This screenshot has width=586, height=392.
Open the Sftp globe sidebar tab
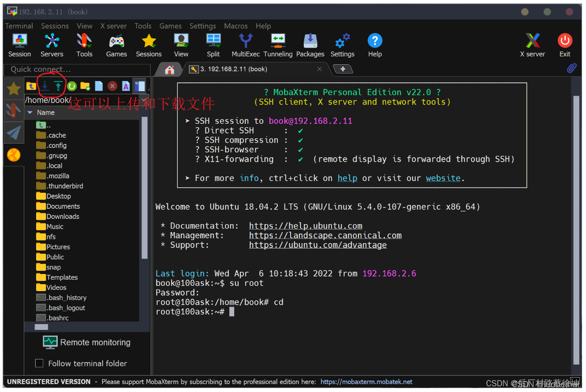click(x=14, y=155)
